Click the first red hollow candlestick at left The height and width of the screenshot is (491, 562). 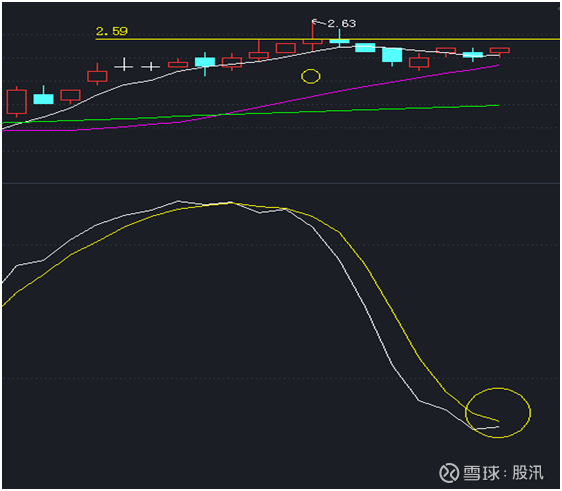tap(16, 102)
